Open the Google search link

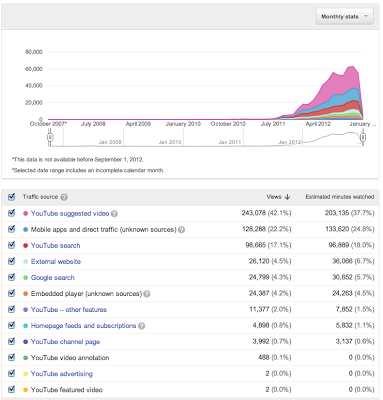tap(53, 278)
